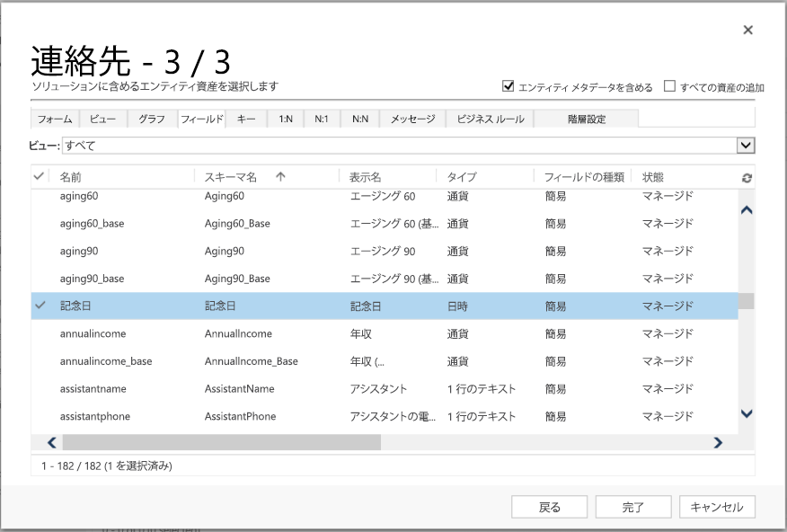This screenshot has height=532, width=787.
Task: Switch to the 階層設定 tab
Action: click(x=587, y=119)
